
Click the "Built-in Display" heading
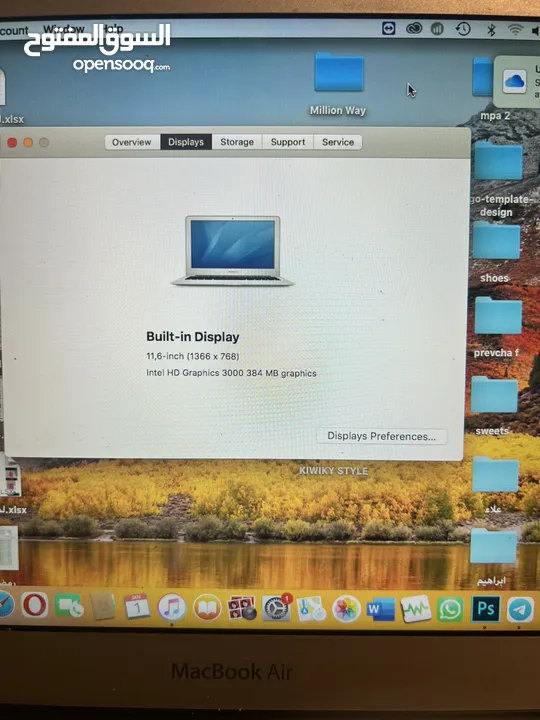193,337
